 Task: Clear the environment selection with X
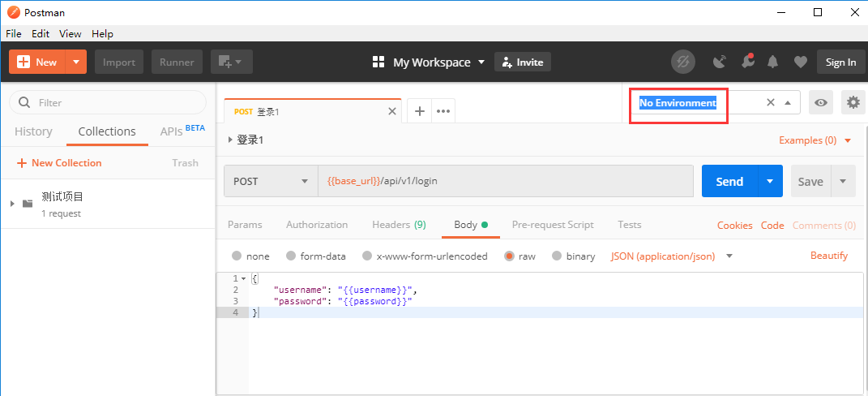[770, 102]
